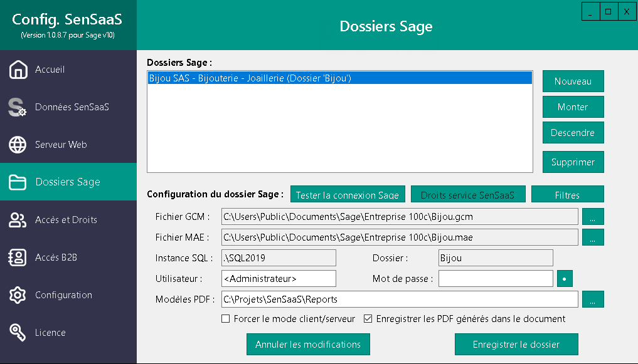Click the Dossiers Sage folder icon
This screenshot has width=638, height=364.
pos(19,182)
